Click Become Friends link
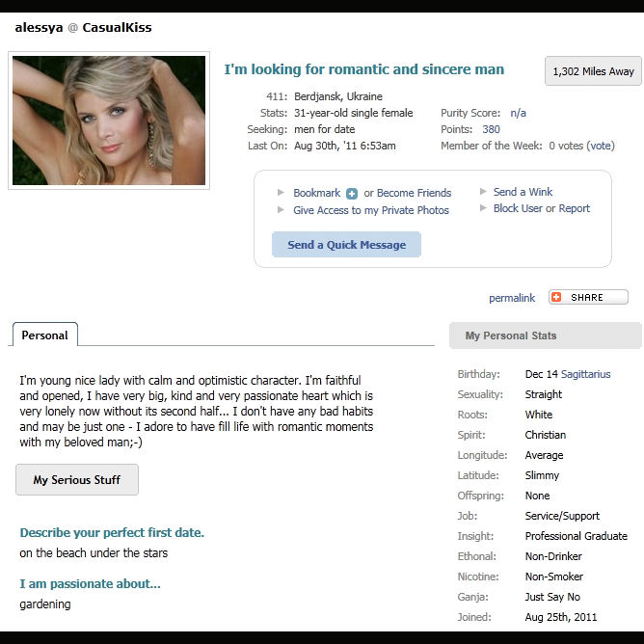The height and width of the screenshot is (644, 644). [x=414, y=193]
